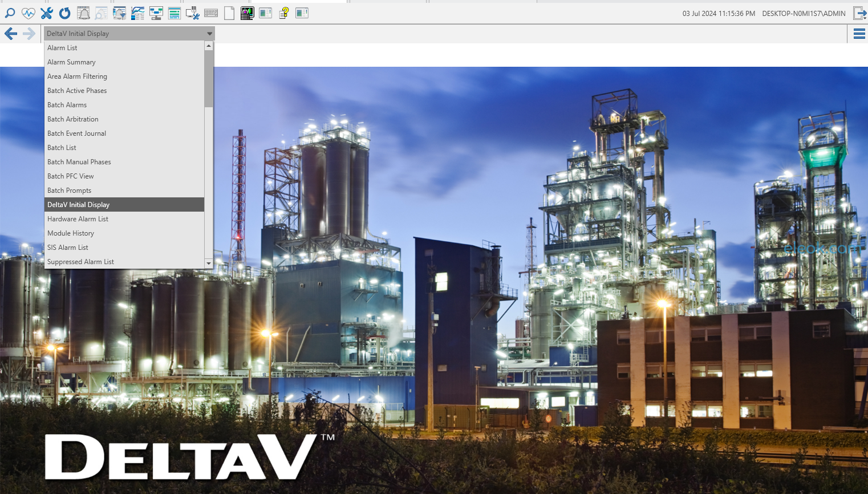Viewport: 868px width, 494px height.
Task: Click the date and time readout
Action: coord(719,14)
